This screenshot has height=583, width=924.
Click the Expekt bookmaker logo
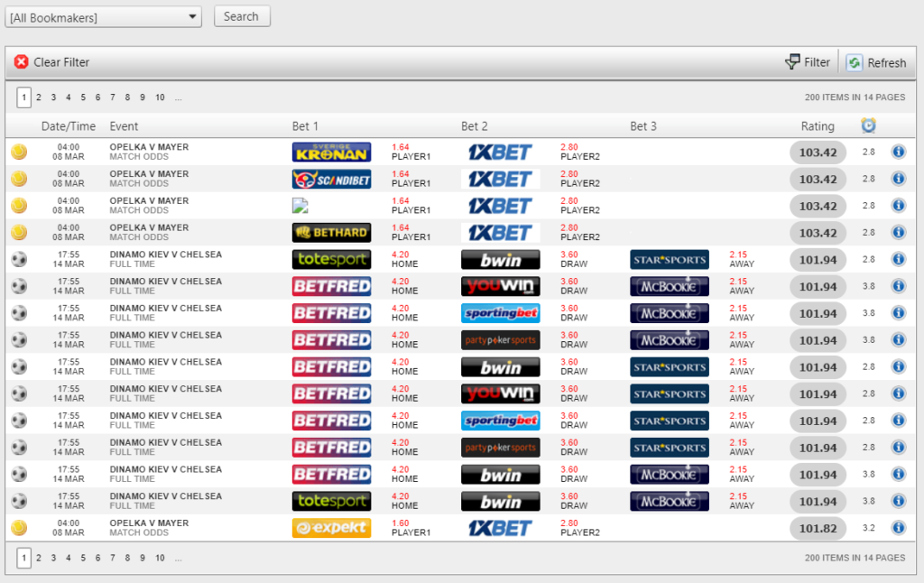[332, 528]
